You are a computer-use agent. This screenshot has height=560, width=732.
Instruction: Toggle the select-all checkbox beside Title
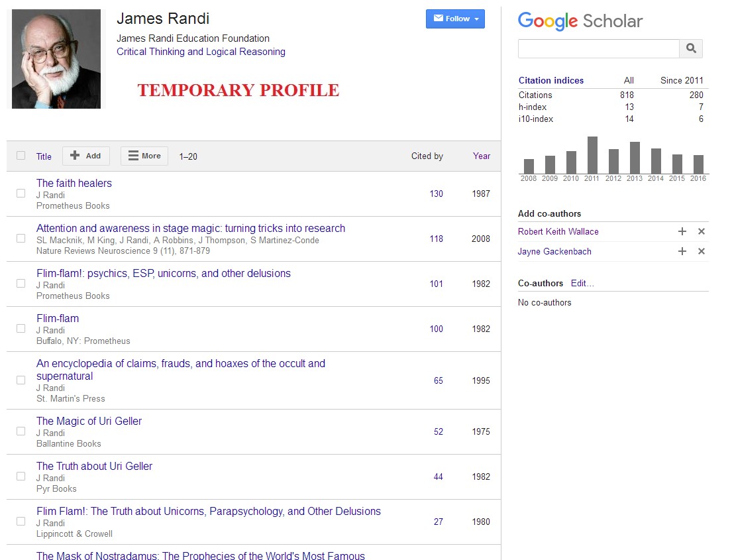coord(21,156)
